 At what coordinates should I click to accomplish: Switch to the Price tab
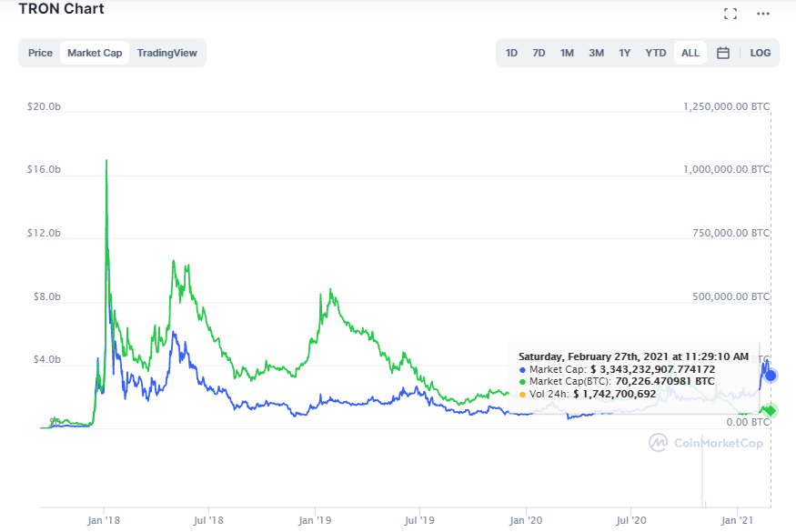point(40,53)
